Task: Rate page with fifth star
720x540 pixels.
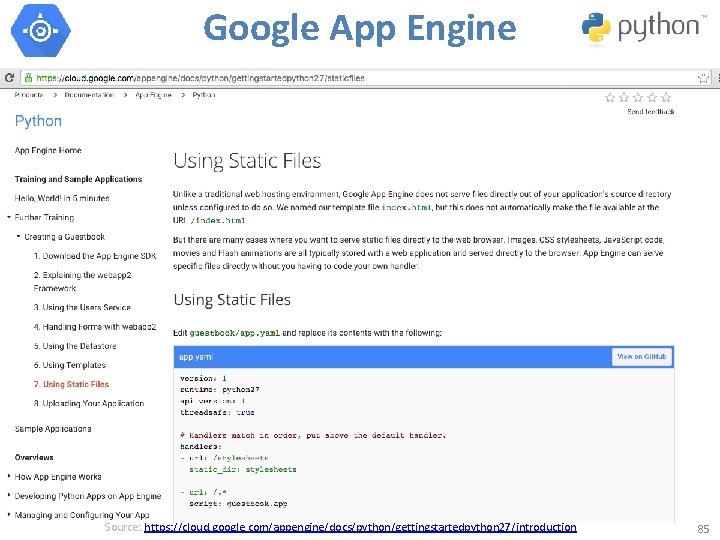Action: pyautogui.click(x=666, y=97)
